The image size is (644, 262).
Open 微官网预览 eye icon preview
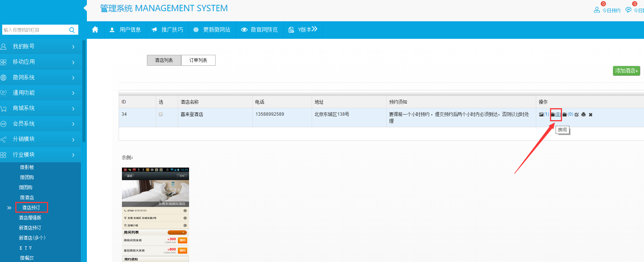244,30
